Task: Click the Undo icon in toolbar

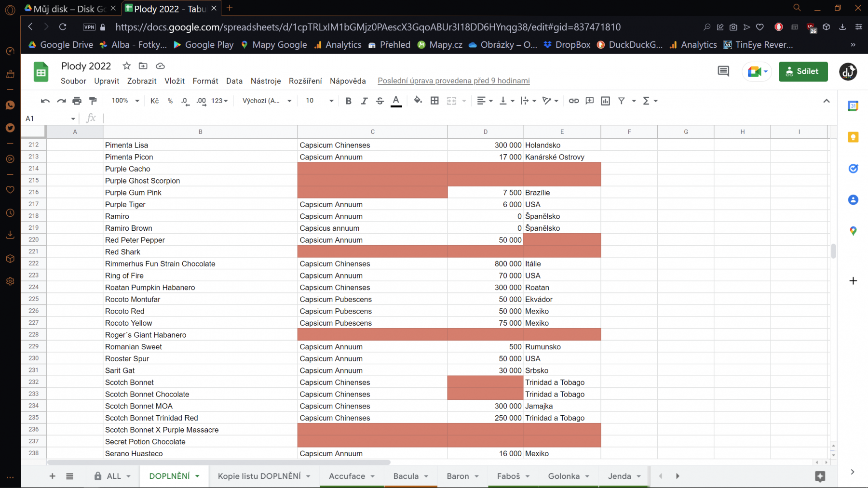Action: pyautogui.click(x=45, y=101)
